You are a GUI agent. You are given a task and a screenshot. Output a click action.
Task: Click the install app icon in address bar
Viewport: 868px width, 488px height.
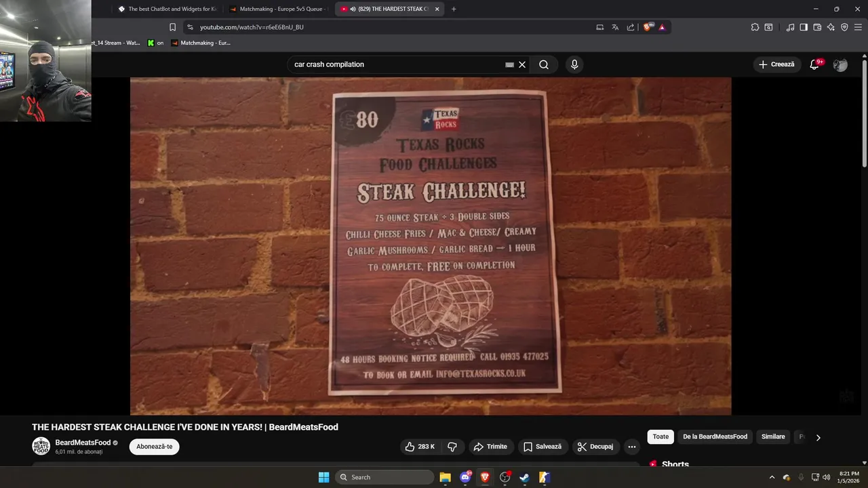(x=599, y=27)
